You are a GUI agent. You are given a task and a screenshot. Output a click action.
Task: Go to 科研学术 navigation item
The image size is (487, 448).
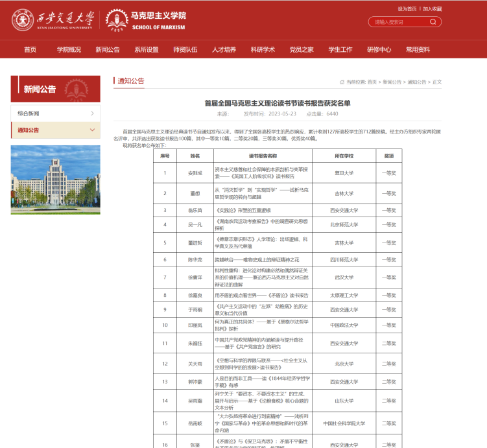tap(263, 49)
